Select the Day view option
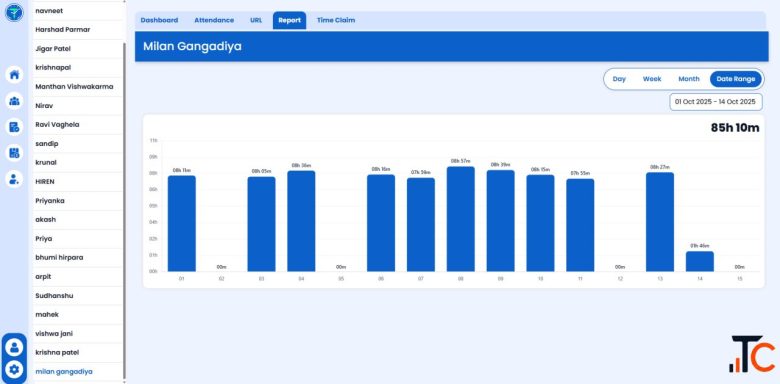The width and height of the screenshot is (780, 384). click(x=619, y=79)
